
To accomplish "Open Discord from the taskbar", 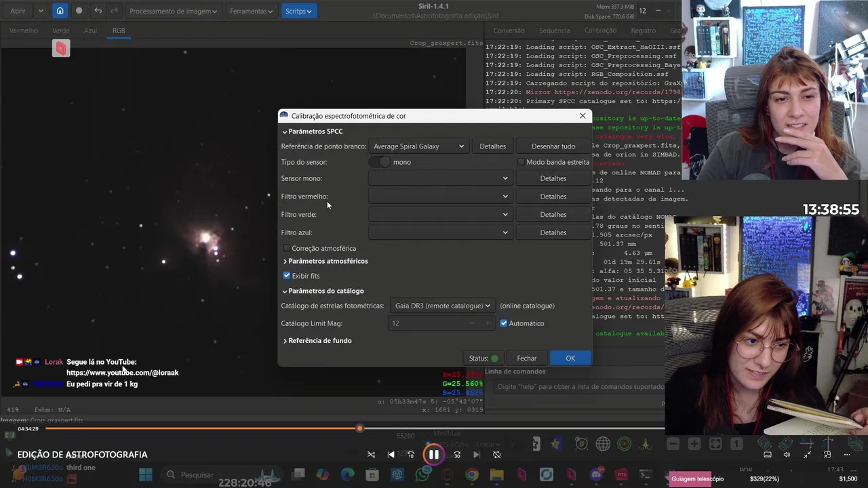I will (597, 474).
